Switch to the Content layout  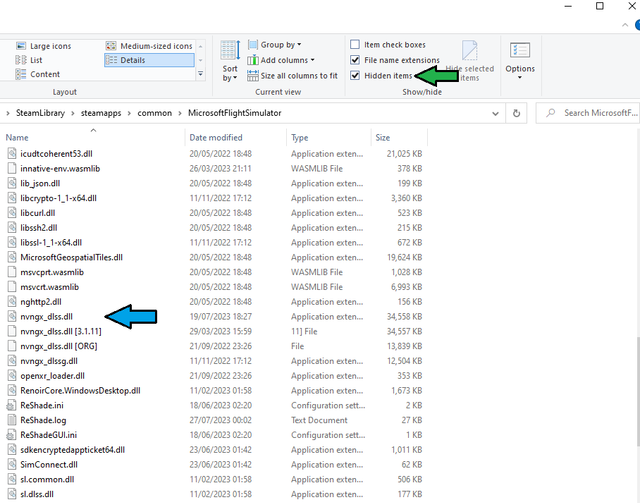point(38,74)
